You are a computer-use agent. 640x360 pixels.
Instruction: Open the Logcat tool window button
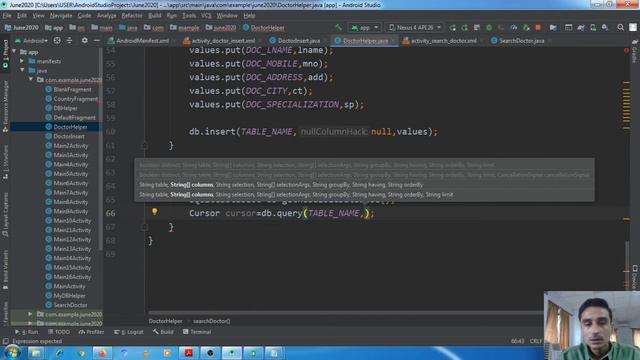[129, 332]
